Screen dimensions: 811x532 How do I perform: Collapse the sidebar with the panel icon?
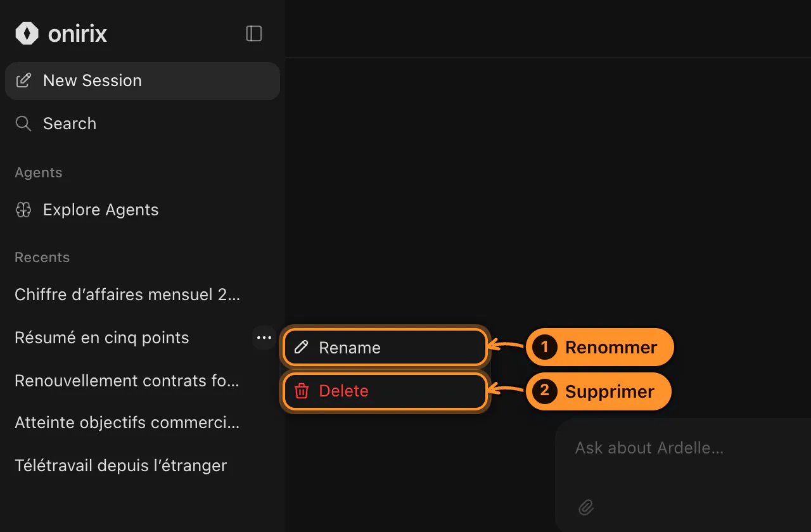(254, 34)
